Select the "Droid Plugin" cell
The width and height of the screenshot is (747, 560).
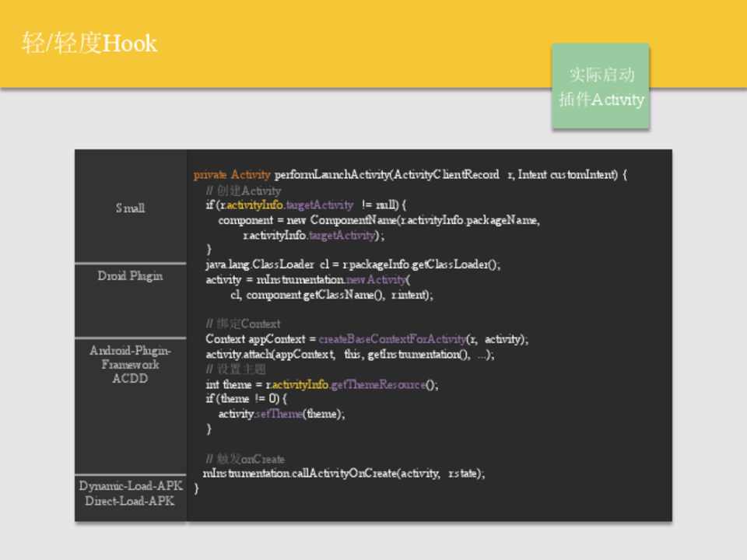(130, 276)
